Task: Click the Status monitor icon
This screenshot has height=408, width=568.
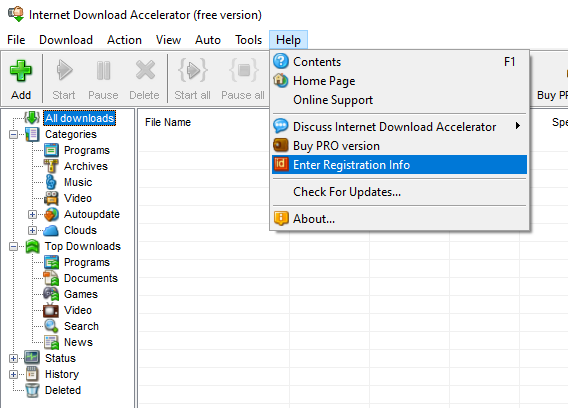Action: 32,358
